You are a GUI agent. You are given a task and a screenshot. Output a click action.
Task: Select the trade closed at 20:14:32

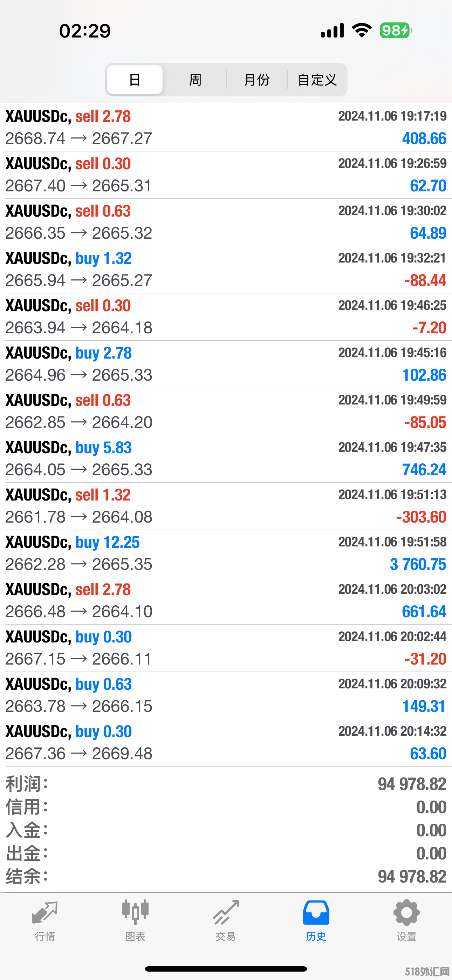tap(226, 743)
